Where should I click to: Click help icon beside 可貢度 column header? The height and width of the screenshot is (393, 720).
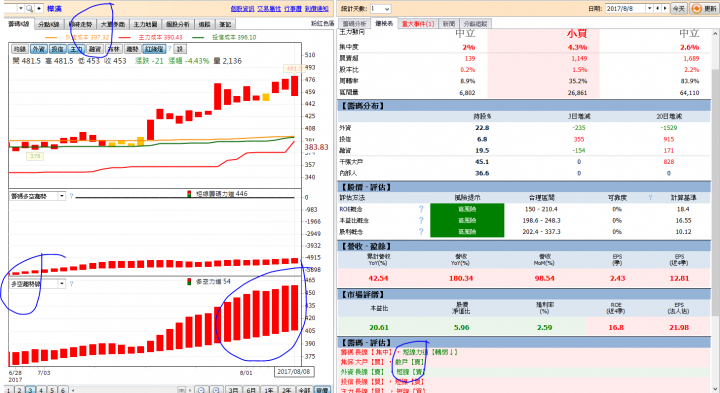coord(650,197)
